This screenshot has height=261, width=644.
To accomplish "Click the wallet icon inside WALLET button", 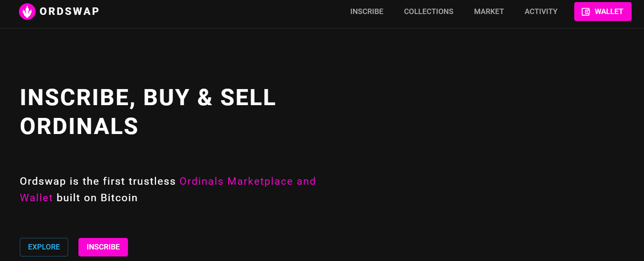I will (585, 12).
